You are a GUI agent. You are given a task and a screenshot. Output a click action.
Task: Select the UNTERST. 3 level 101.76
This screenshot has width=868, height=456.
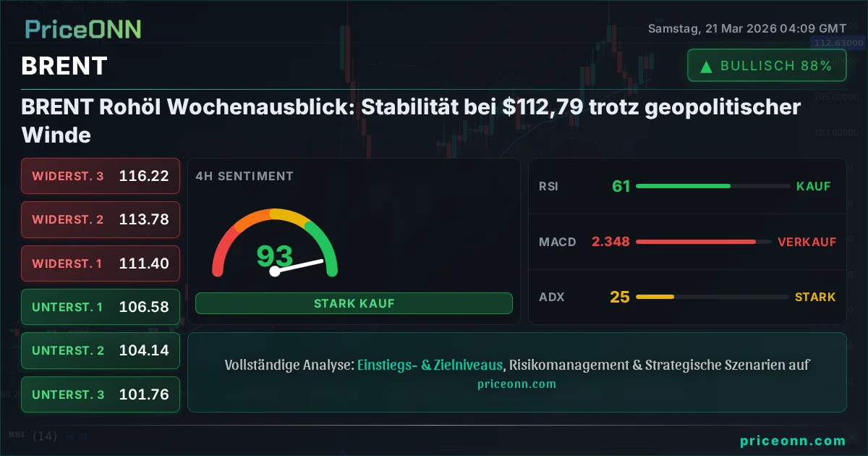[x=101, y=394]
